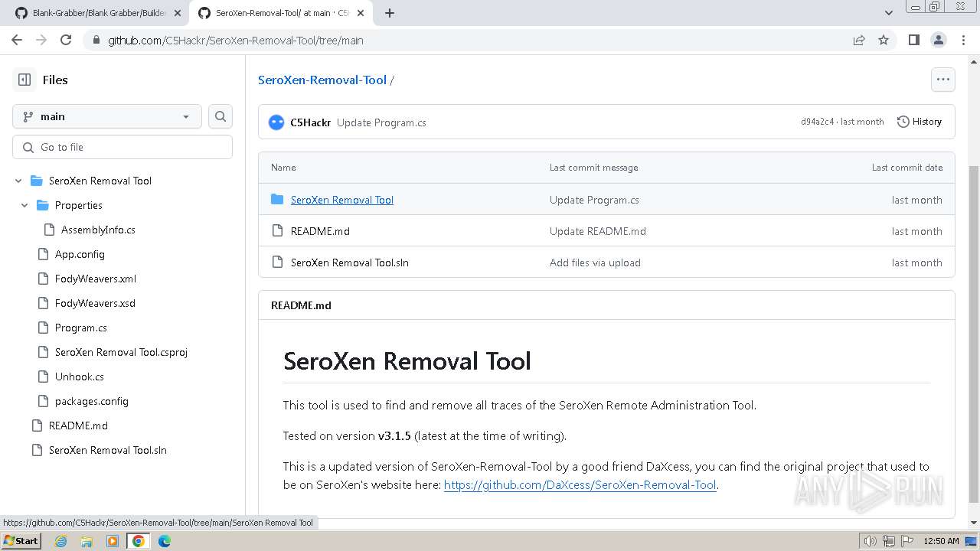This screenshot has width=980, height=551.
Task: Open README.md in the file list
Action: coord(320,231)
